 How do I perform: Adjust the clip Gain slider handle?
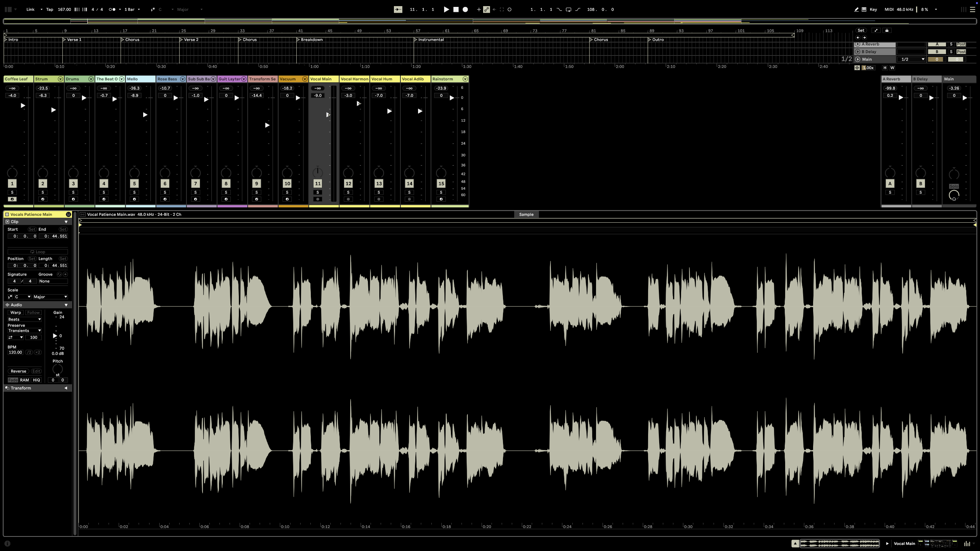coord(55,336)
